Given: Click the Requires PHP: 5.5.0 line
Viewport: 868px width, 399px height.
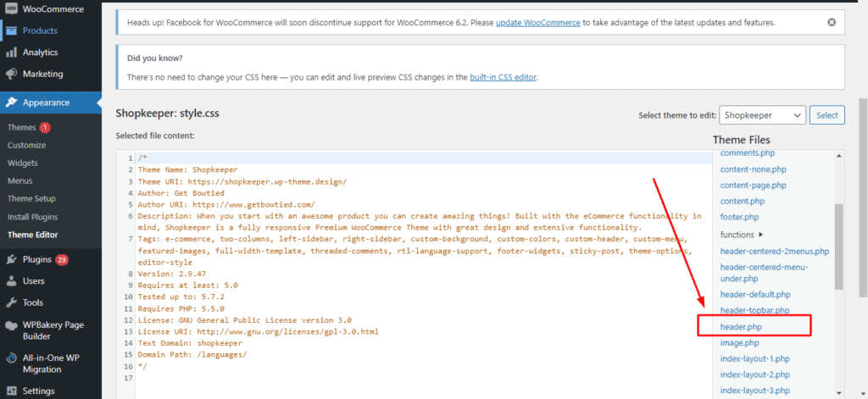Looking at the screenshot, I should (181, 309).
